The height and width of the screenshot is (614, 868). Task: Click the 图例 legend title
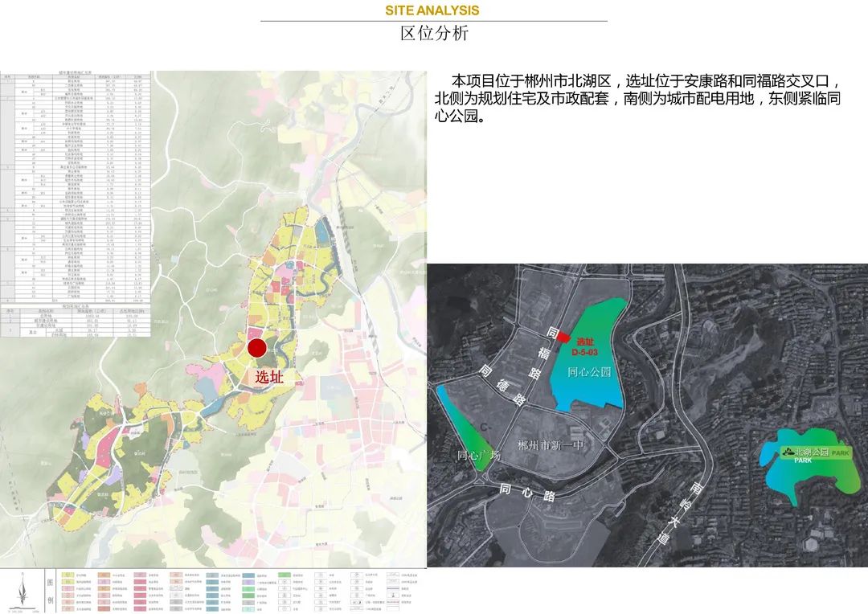(50, 590)
